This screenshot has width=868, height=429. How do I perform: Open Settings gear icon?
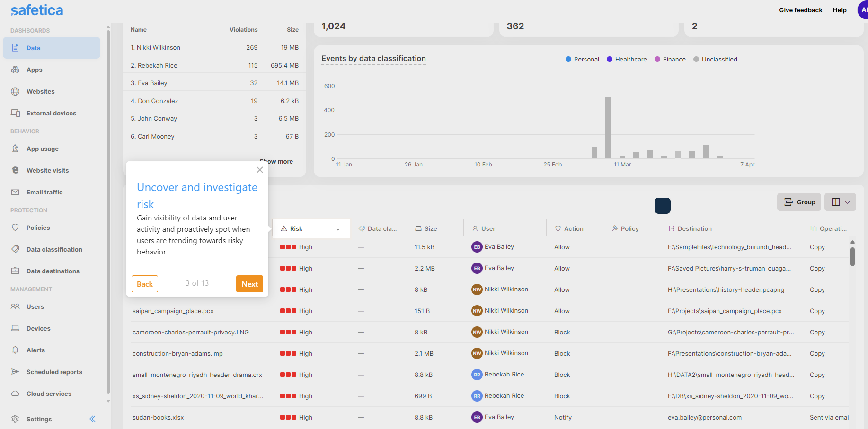[x=15, y=419]
